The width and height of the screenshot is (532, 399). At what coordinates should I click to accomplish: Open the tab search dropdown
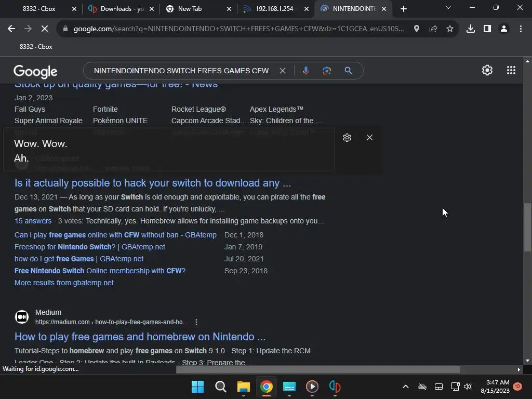(448, 7)
